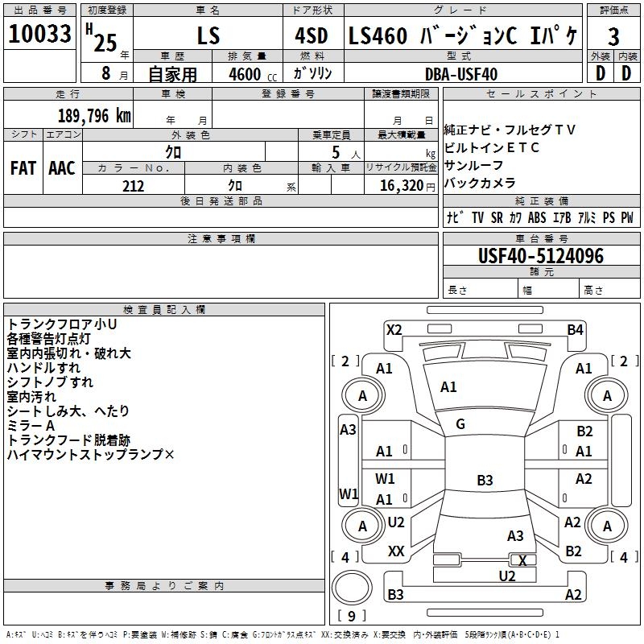
Task: Click the air conditioner value AAC
Action: pos(62,168)
